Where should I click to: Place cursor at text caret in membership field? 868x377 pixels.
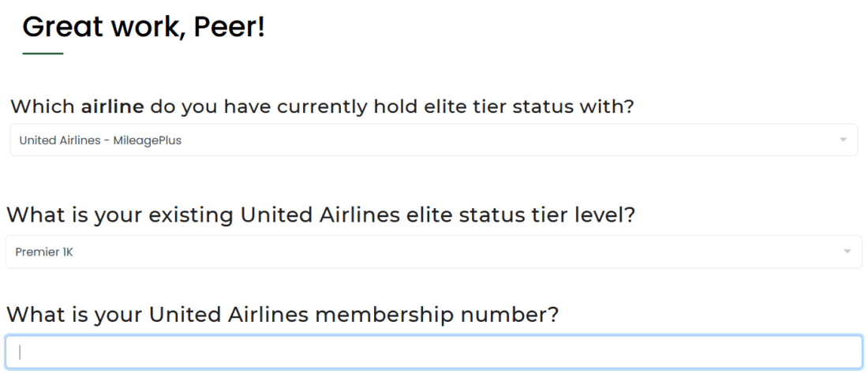pyautogui.click(x=20, y=353)
